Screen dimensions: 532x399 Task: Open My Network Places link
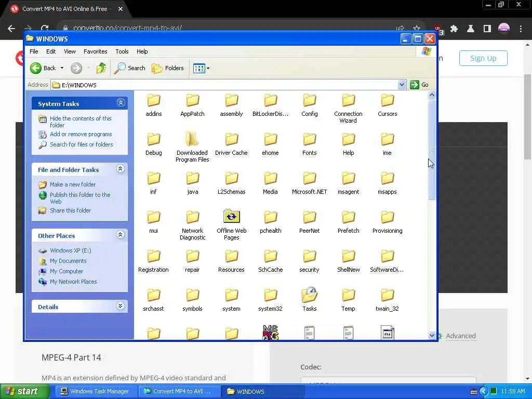click(73, 282)
